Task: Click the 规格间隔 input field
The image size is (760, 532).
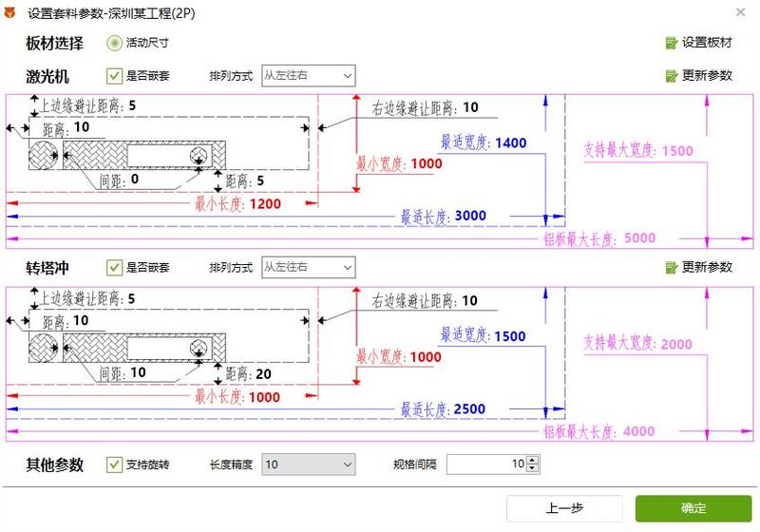Action: [x=486, y=465]
